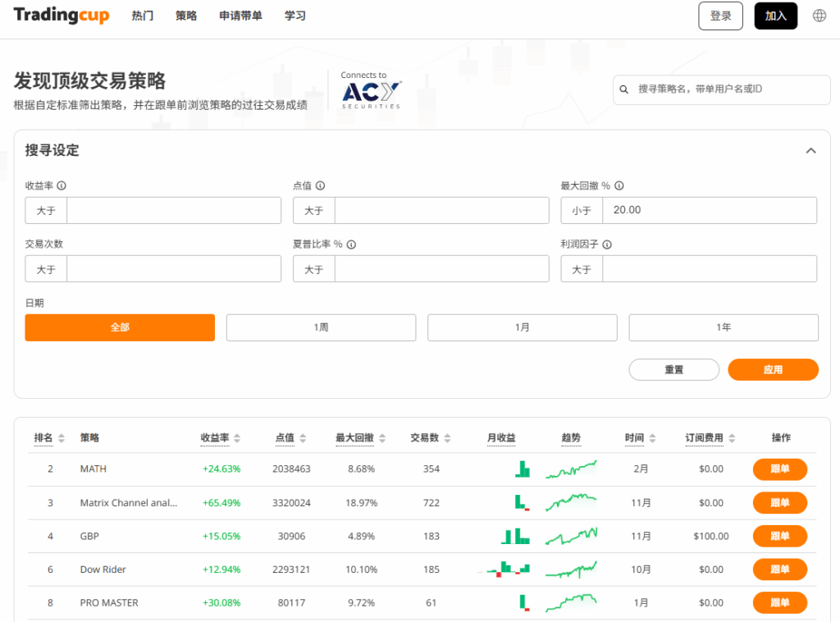Viewport: 840px width, 622px height.
Task: Click the 应用 apply button
Action: 773,370
